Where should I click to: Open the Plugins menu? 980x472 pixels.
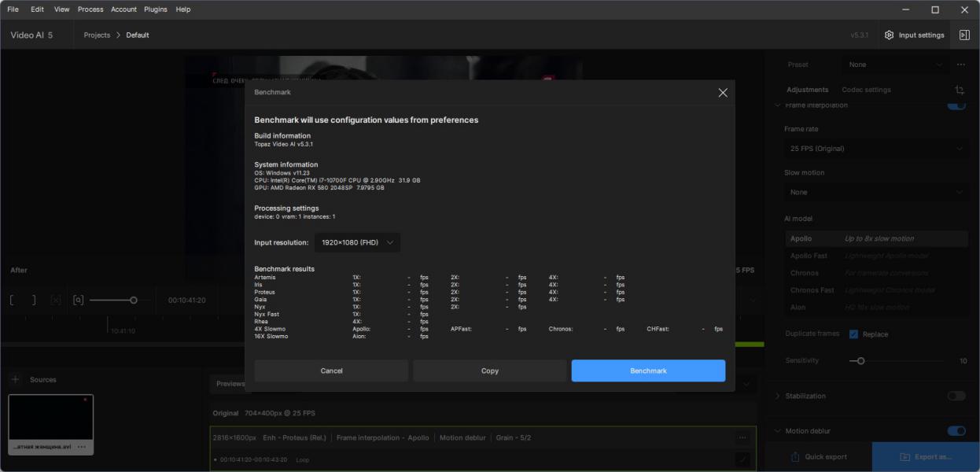(x=156, y=9)
